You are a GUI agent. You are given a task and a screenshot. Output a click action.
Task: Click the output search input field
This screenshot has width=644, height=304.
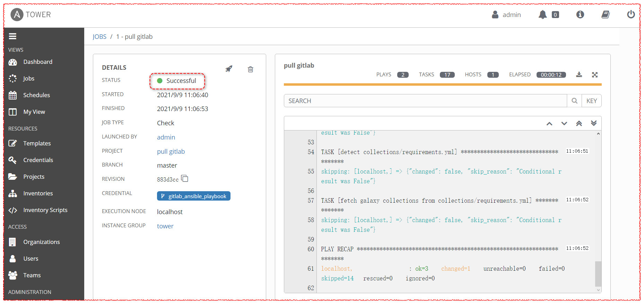pos(425,101)
